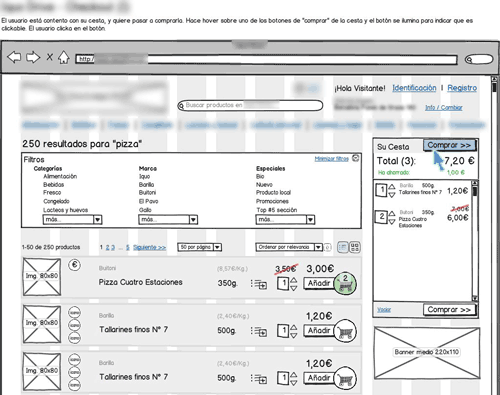
Task: Go to results page 3
Action: point(113,247)
